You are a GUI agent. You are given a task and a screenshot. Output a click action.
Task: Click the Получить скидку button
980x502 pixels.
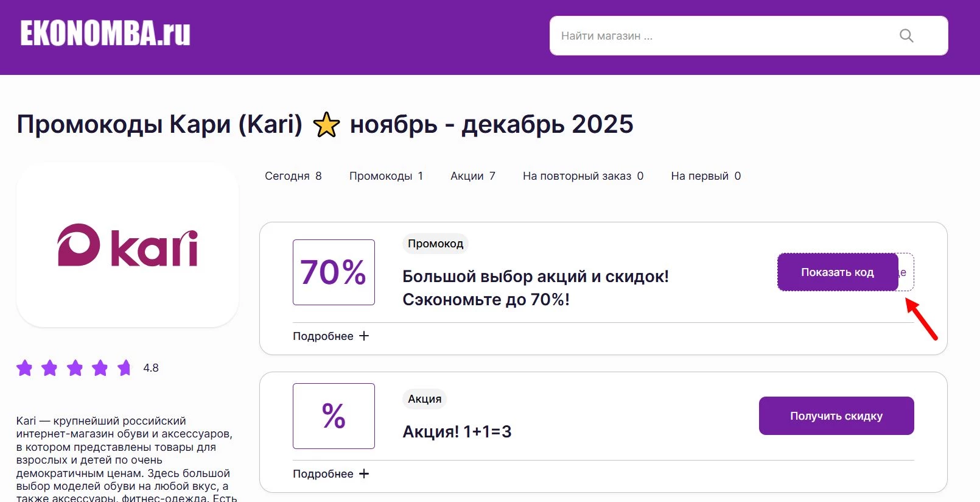coord(836,415)
